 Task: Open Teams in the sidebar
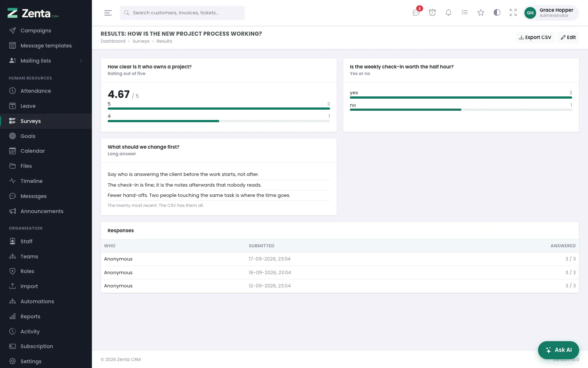pyautogui.click(x=46, y=256)
